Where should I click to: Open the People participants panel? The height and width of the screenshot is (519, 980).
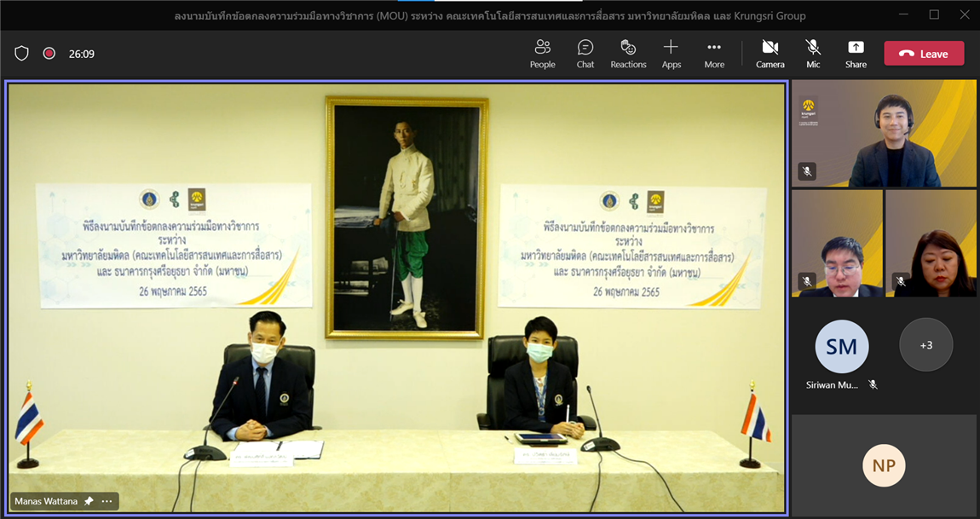click(542, 54)
